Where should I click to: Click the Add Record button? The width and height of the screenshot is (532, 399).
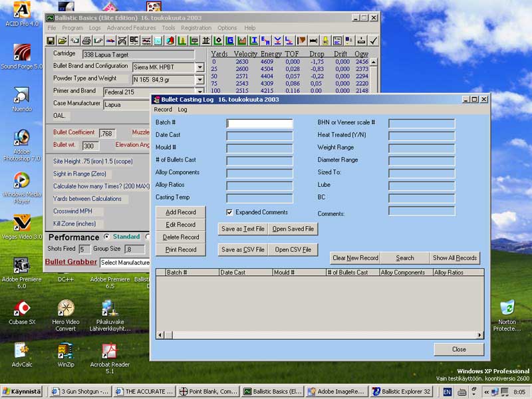click(x=180, y=212)
